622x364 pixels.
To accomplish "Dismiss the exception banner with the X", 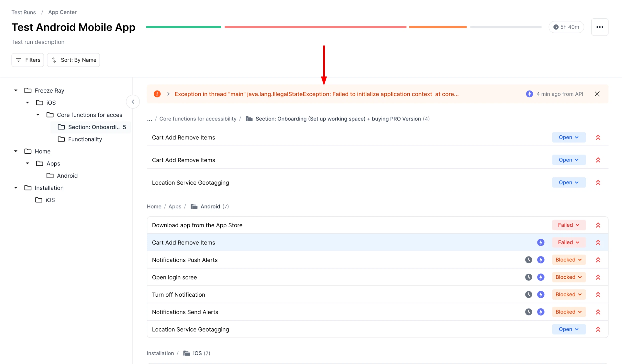I will tap(597, 94).
